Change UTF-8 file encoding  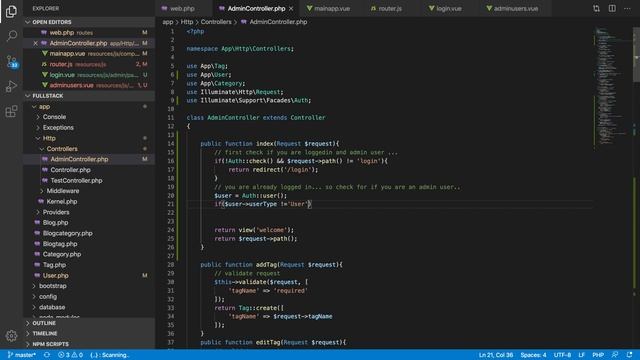point(562,355)
